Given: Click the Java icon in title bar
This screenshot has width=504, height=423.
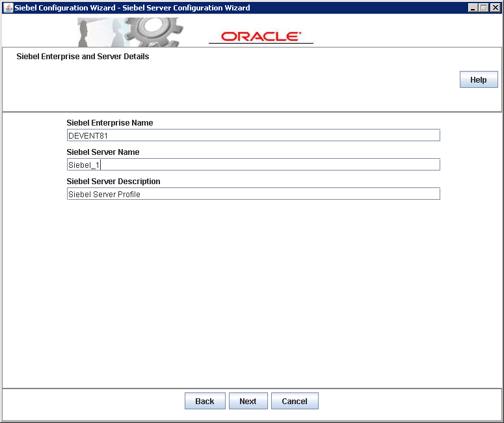Looking at the screenshot, I should [8, 7].
